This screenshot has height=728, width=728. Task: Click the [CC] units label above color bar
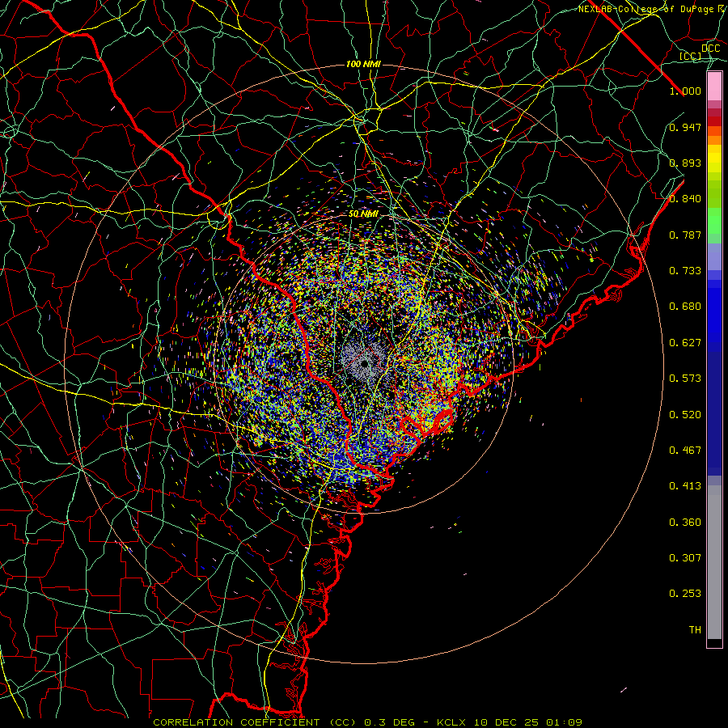(691, 56)
